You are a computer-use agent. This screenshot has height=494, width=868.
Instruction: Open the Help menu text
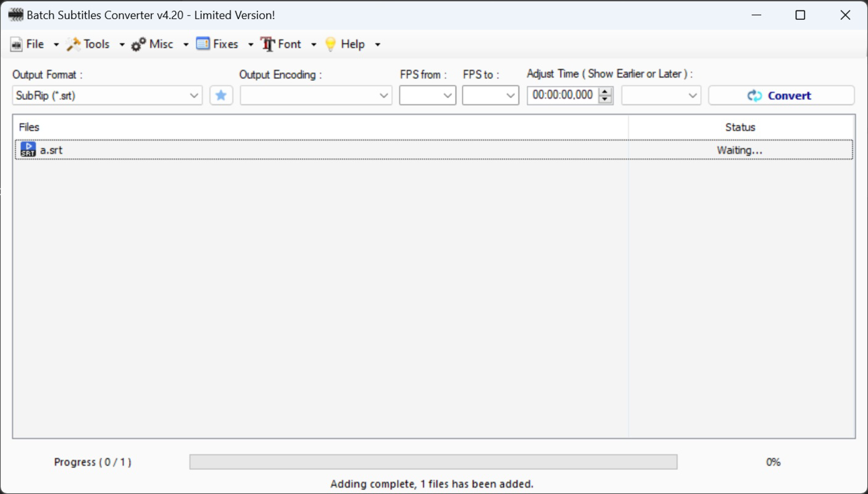(x=353, y=44)
